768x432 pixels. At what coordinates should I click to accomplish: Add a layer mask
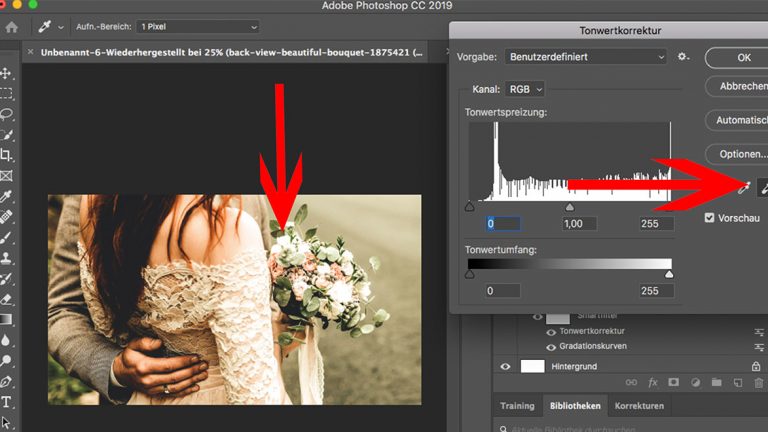pyautogui.click(x=674, y=382)
